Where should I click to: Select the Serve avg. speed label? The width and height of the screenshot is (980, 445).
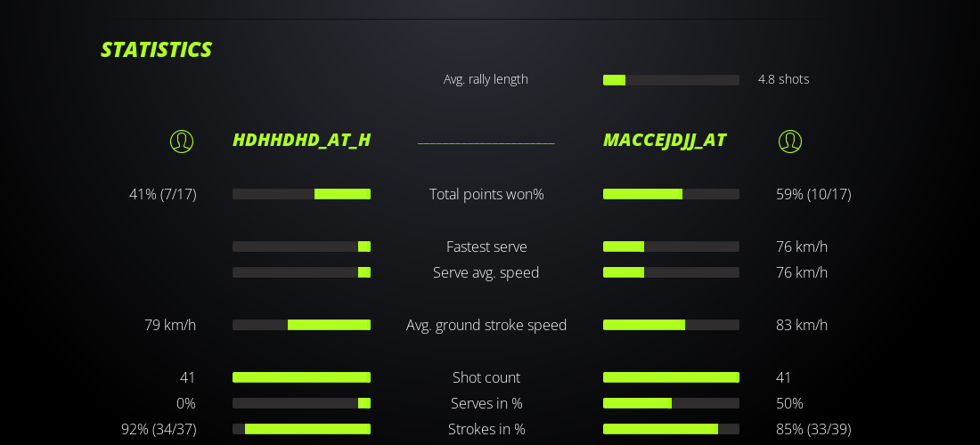click(x=486, y=272)
